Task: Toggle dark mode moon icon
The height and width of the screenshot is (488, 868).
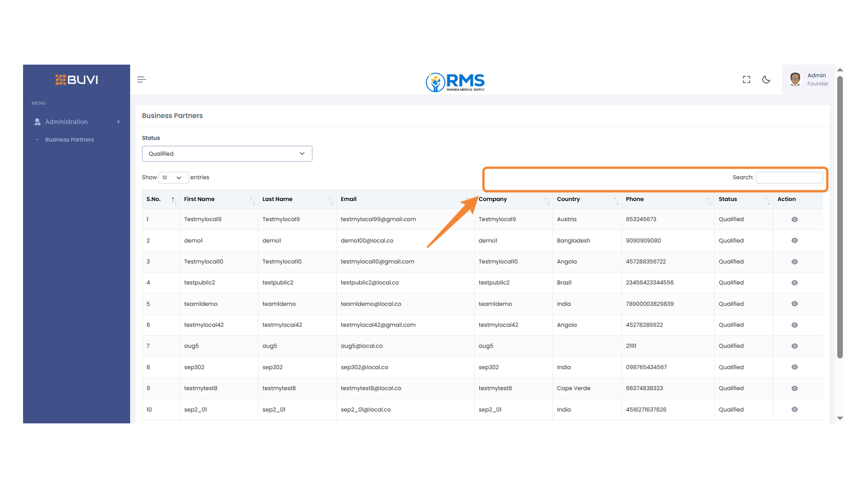Action: tap(766, 80)
